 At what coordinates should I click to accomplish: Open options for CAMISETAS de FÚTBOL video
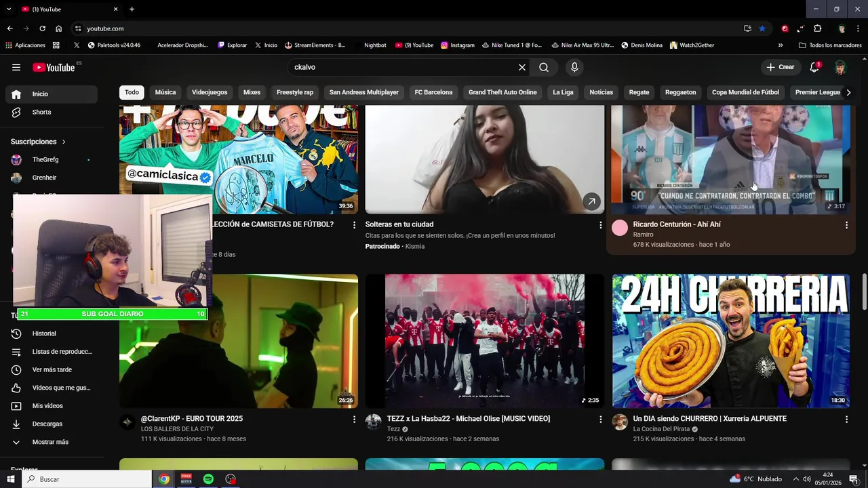click(x=354, y=224)
